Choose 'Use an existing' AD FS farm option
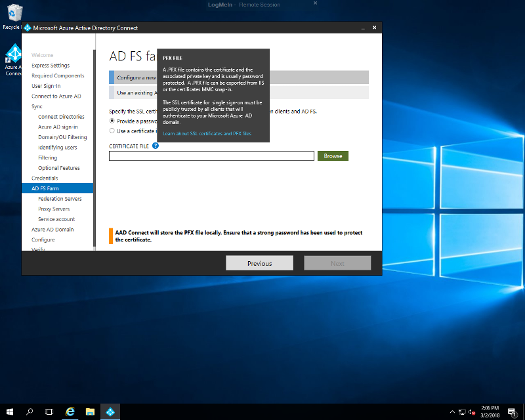Screen dimensions: 525x420 tap(239, 93)
